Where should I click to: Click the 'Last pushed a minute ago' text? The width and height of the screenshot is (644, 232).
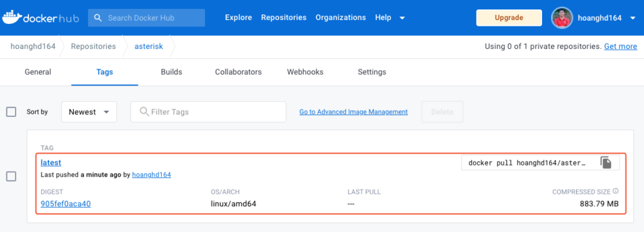(81, 175)
